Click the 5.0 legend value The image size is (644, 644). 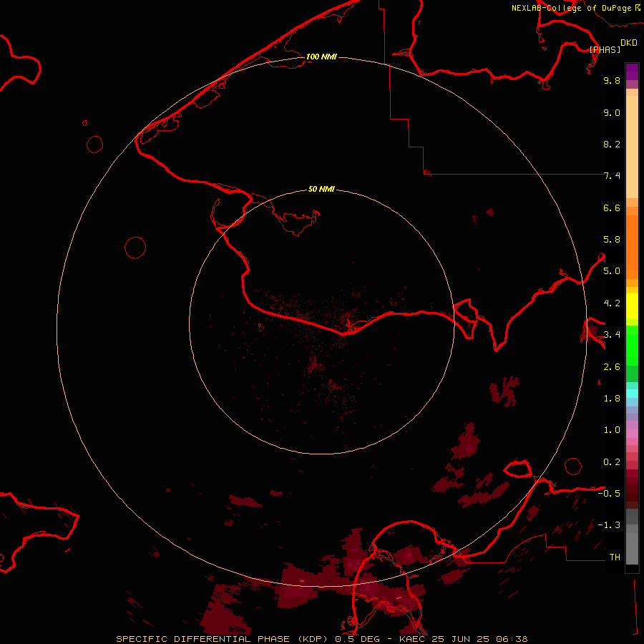pyautogui.click(x=612, y=271)
